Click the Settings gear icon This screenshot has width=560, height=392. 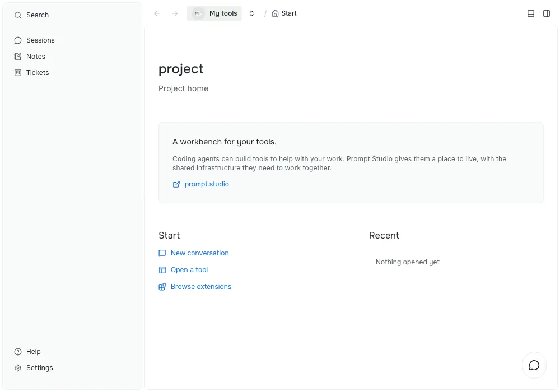pyautogui.click(x=18, y=368)
